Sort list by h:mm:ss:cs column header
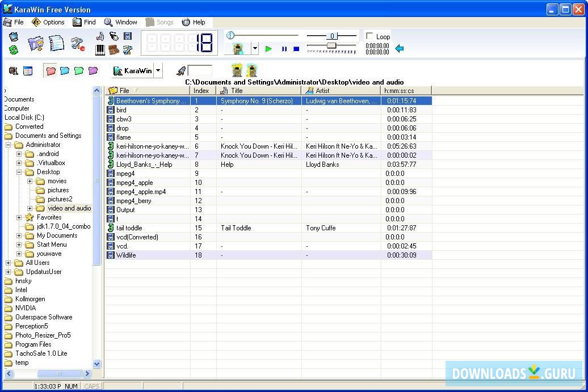The width and height of the screenshot is (588, 392). (406, 91)
